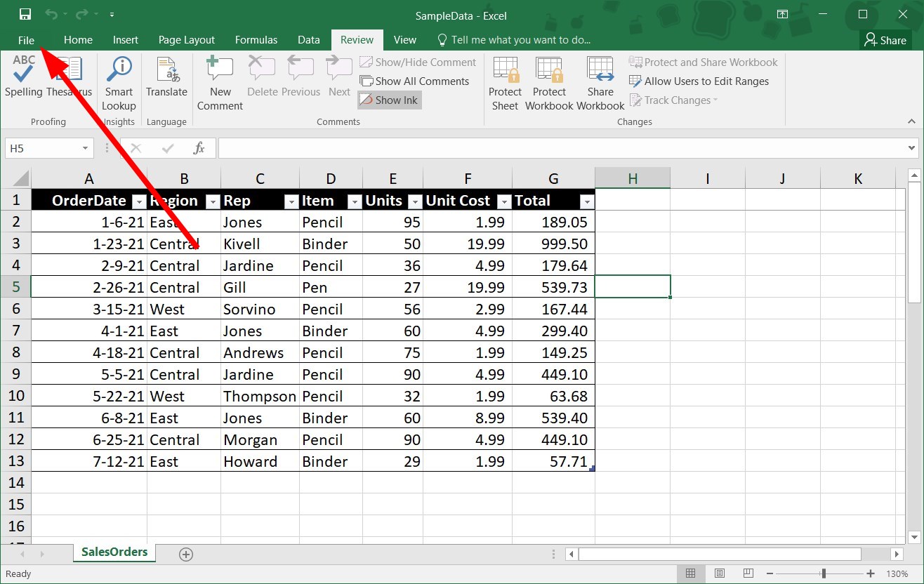Viewport: 924px width, 584px height.
Task: Open the File tab
Action: 26,40
